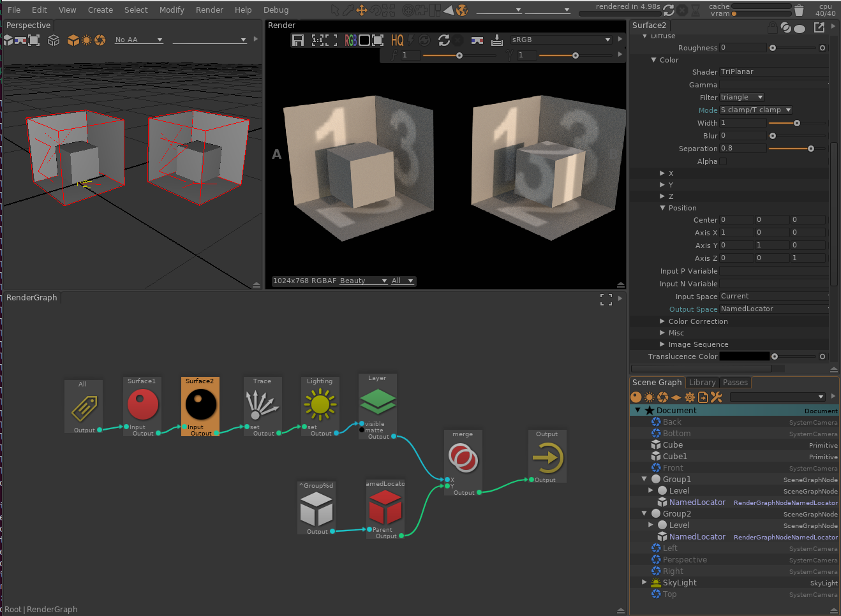841x616 pixels.
Task: Open the sRGB color space dropdown
Action: [561, 40]
